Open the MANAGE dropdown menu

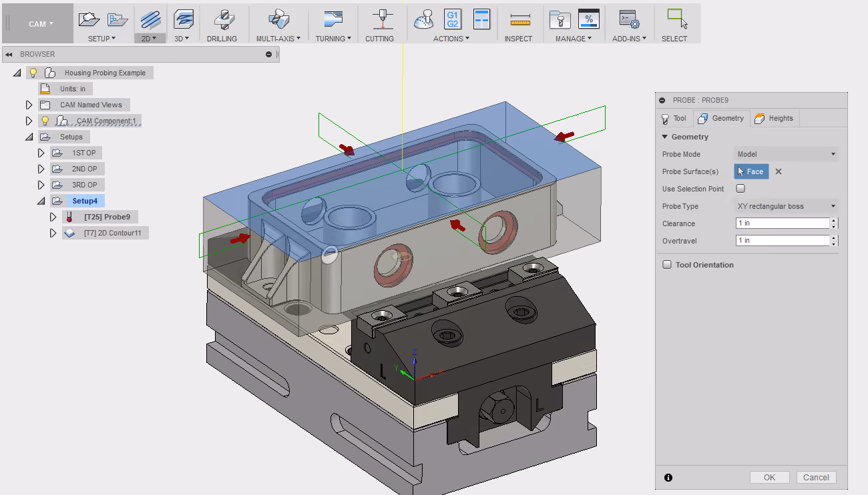pyautogui.click(x=574, y=39)
